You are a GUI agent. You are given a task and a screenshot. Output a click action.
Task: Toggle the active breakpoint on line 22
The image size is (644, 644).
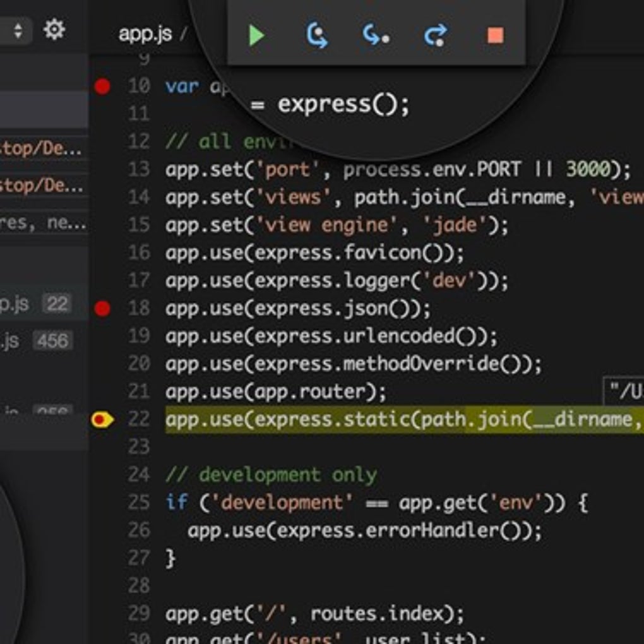pos(102,420)
